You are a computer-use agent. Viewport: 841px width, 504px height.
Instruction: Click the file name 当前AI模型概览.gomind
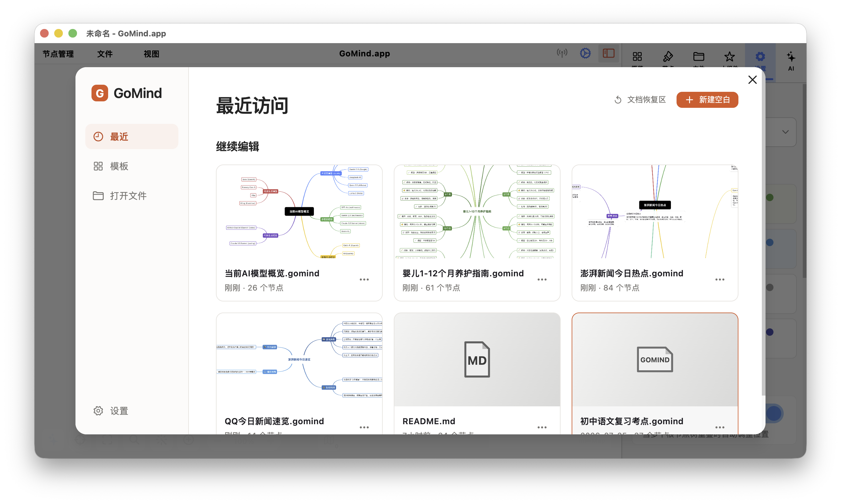tap(272, 273)
